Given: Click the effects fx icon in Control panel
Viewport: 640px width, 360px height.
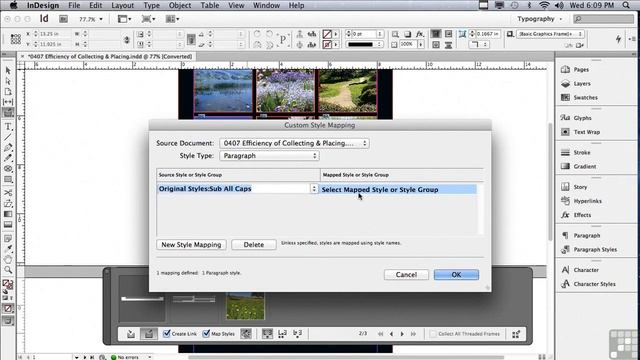Looking at the screenshot, I should coord(420,34).
